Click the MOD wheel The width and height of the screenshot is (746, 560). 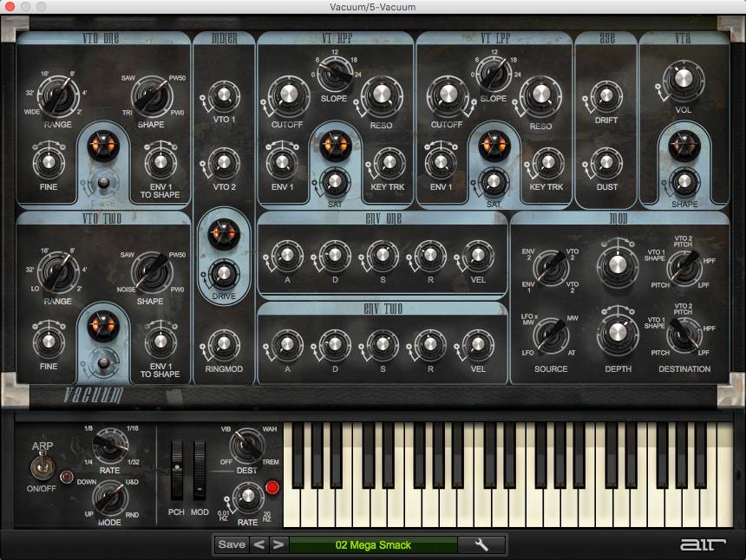(200, 469)
